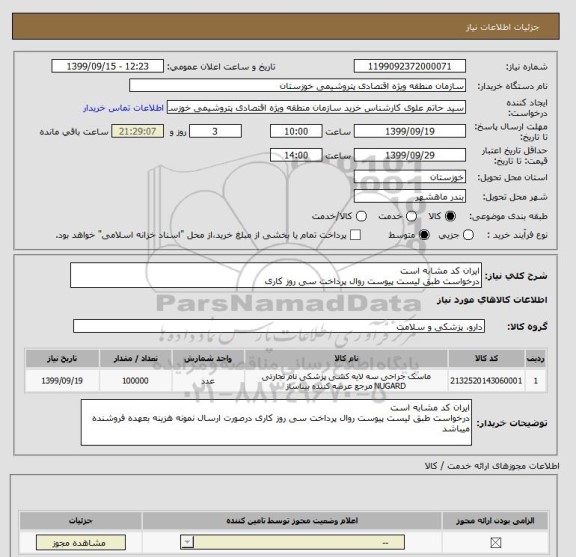
Task: Click the unit cell عدد
Action: click(x=208, y=381)
